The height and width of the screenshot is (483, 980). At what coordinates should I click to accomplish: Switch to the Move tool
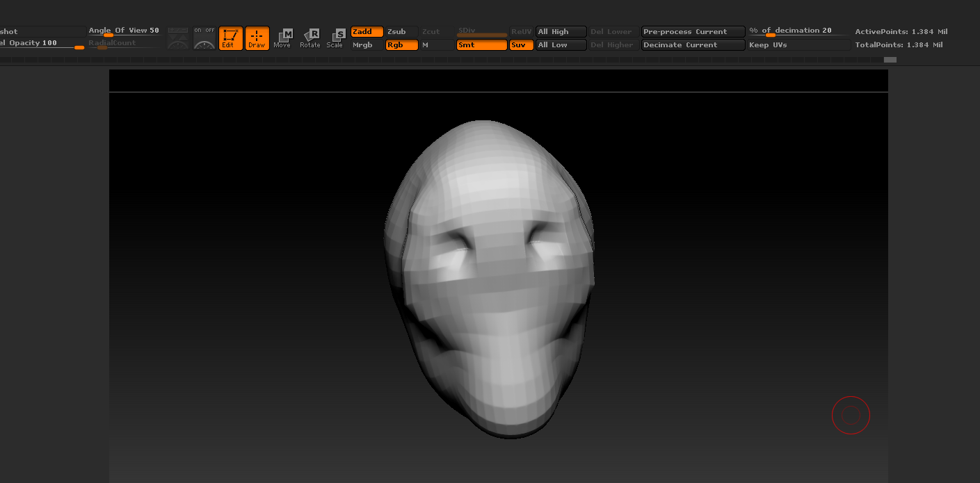[x=282, y=38]
